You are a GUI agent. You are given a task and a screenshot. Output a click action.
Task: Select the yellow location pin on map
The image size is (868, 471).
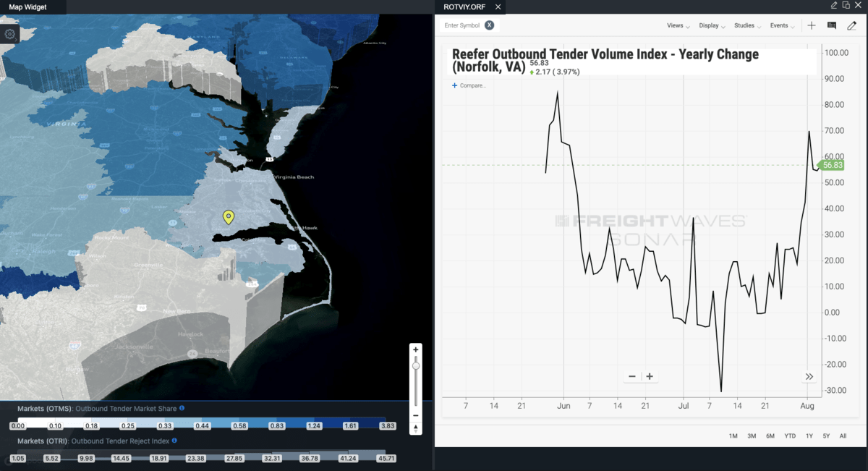click(229, 217)
